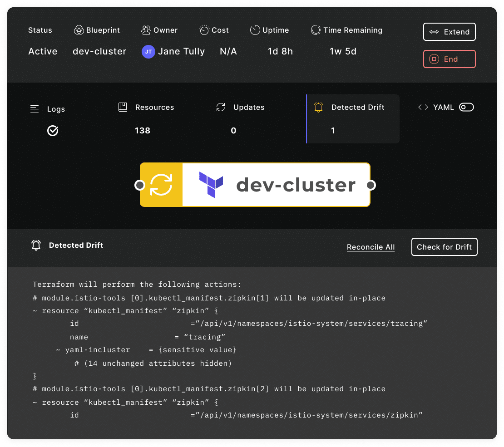Click the Resources book icon
The width and height of the screenshot is (504, 447).
123,107
